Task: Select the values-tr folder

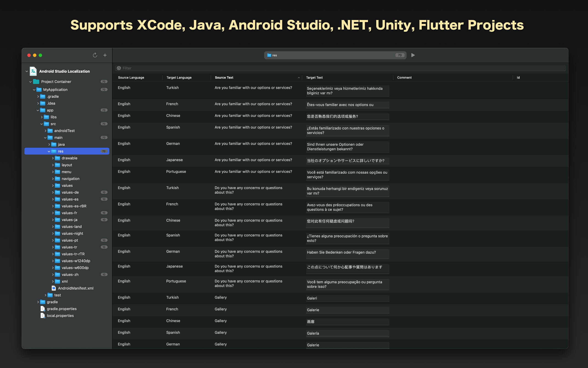Action: coord(67,247)
